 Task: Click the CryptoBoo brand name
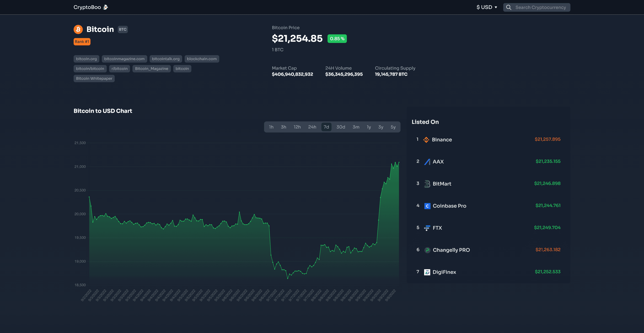click(87, 7)
